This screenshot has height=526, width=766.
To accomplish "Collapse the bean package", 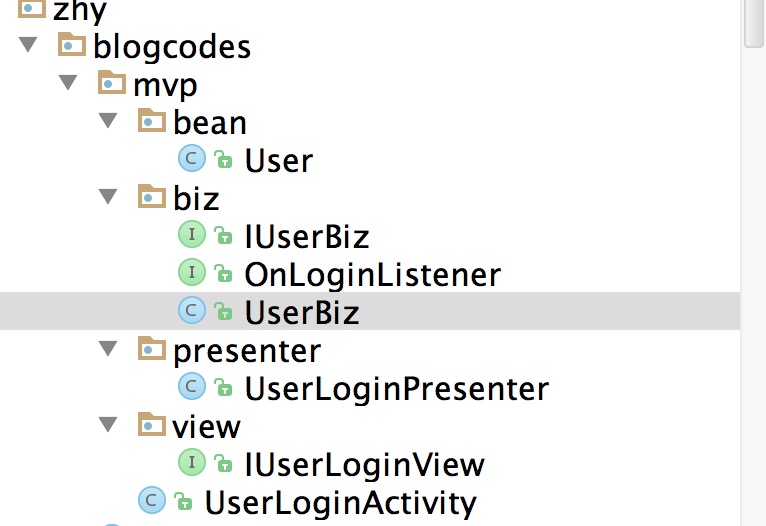I will pyautogui.click(x=108, y=120).
